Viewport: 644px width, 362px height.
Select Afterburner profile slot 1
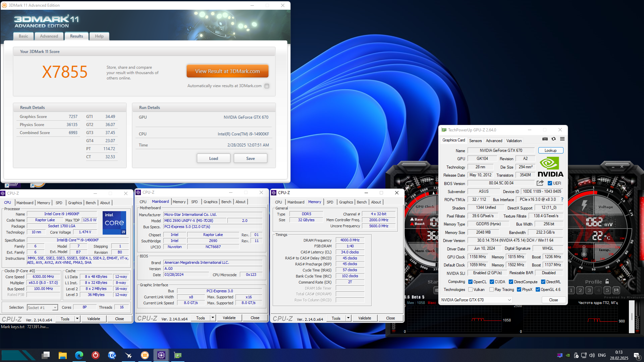pyautogui.click(x=571, y=290)
